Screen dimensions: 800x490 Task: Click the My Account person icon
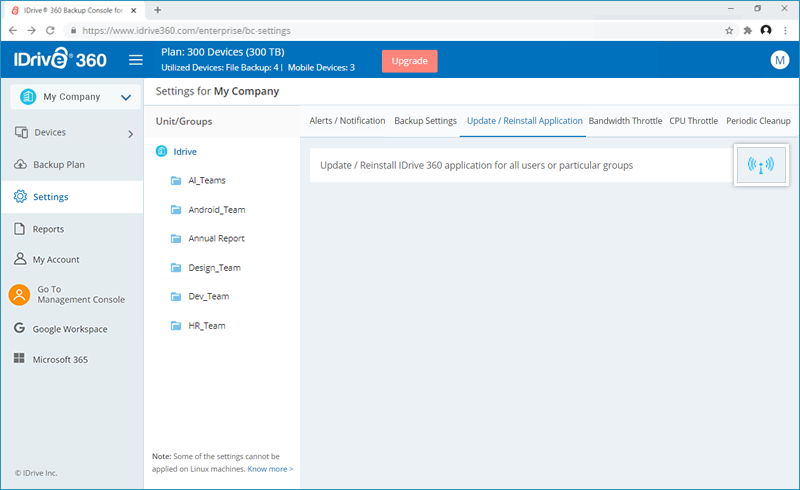pyautogui.click(x=20, y=259)
